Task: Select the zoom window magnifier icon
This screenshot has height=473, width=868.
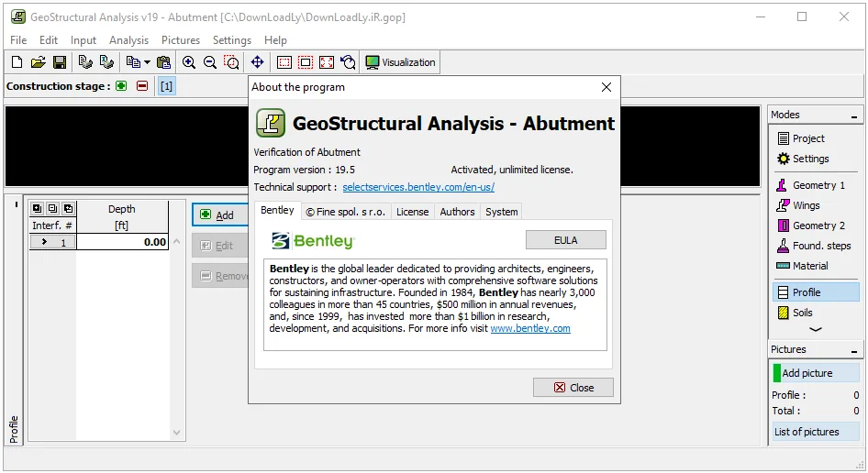Action: tap(231, 62)
